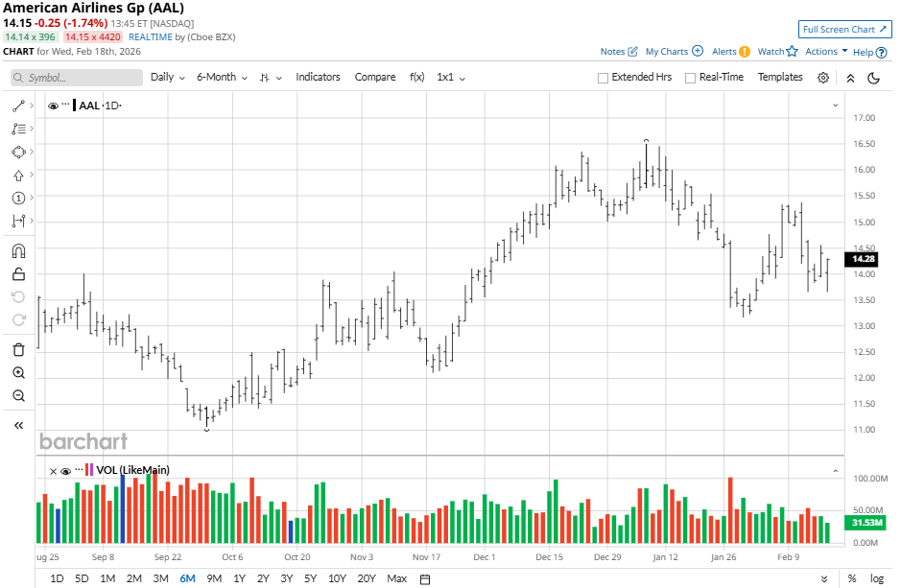Enable the Extended Hrs checkbox

point(603,78)
